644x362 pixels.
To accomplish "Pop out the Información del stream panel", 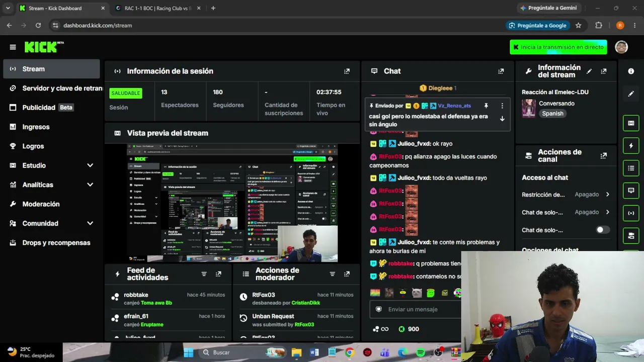I will click(604, 71).
